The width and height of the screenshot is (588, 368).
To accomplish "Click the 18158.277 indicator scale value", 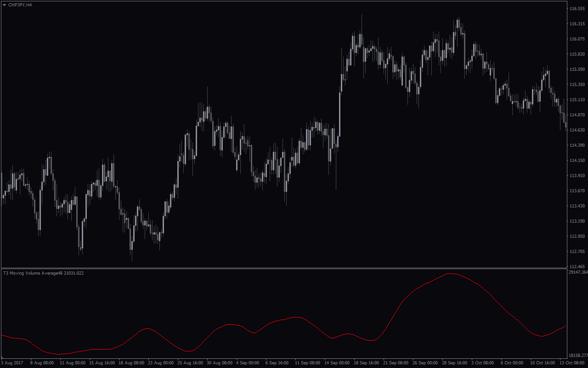I will tap(578, 356).
